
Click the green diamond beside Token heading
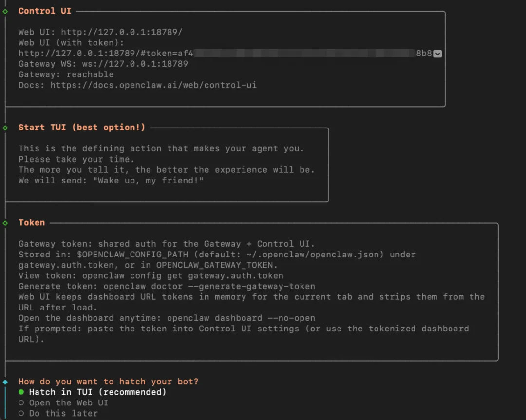tap(5, 223)
